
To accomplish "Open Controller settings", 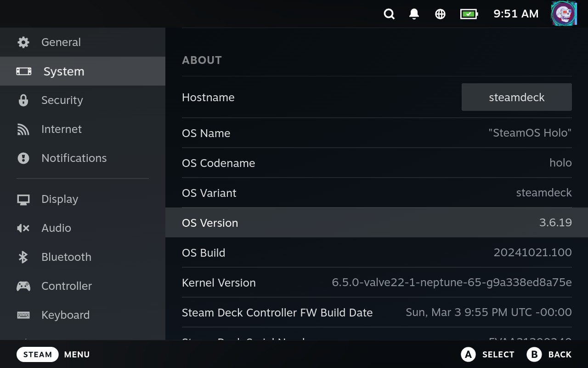I will 83,286.
